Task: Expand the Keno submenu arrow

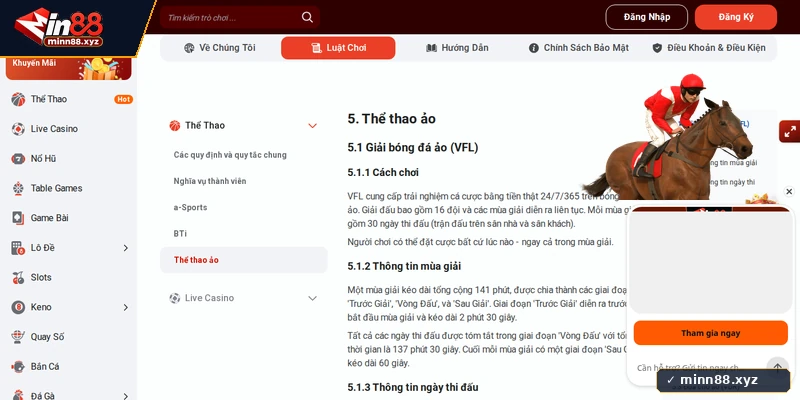Action: pos(126,307)
